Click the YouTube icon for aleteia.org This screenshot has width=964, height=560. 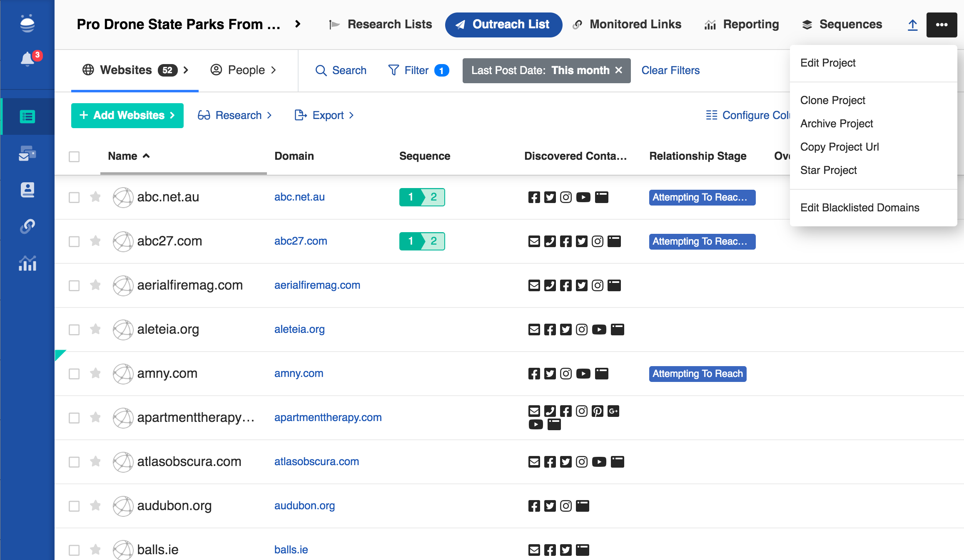pyautogui.click(x=599, y=330)
